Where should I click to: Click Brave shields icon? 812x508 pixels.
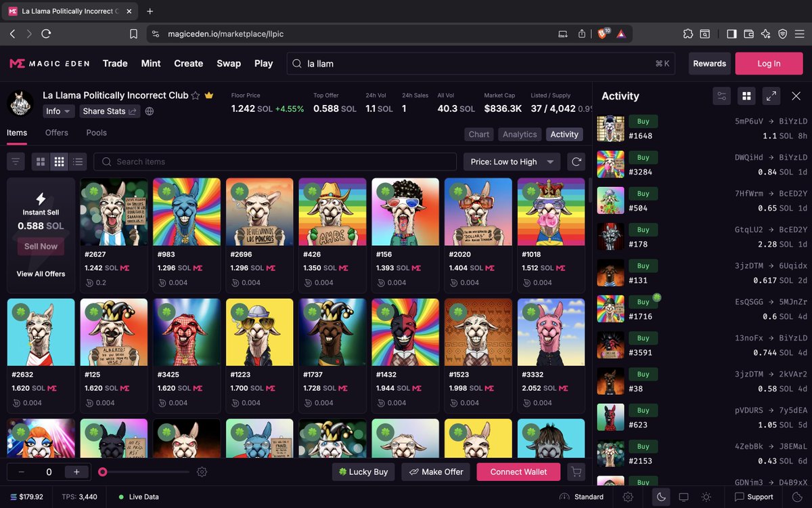click(x=603, y=33)
